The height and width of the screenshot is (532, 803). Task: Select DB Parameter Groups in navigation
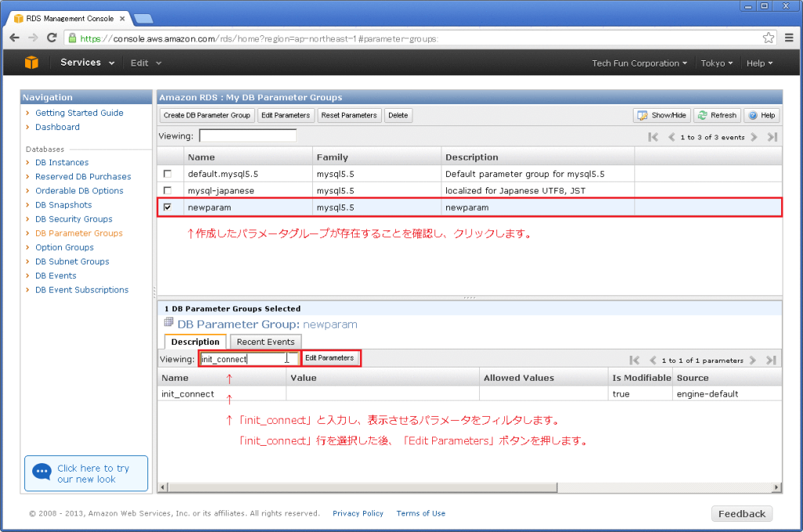tap(79, 233)
